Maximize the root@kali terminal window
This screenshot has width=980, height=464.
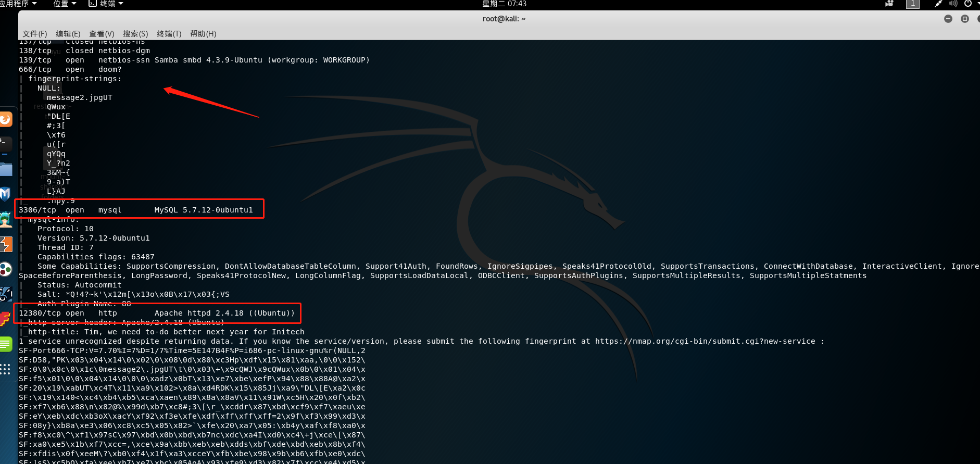point(965,19)
